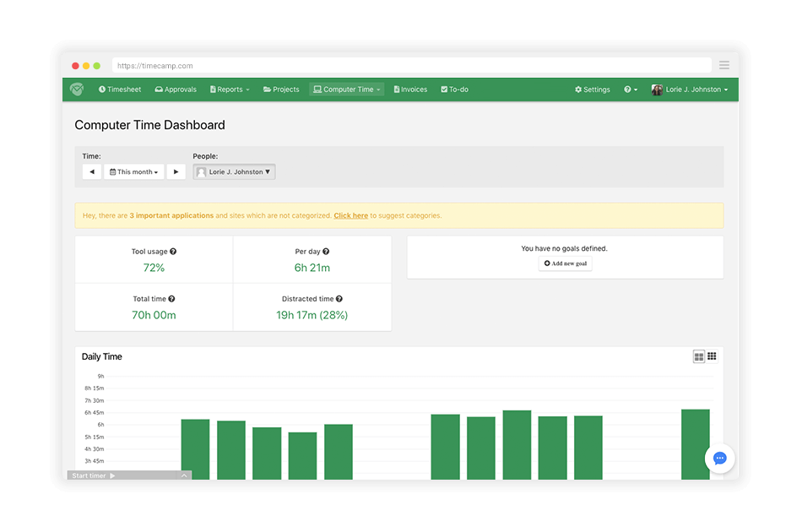The height and width of the screenshot is (532, 802).
Task: Switch Daily Time to large grid view
Action: (x=699, y=356)
